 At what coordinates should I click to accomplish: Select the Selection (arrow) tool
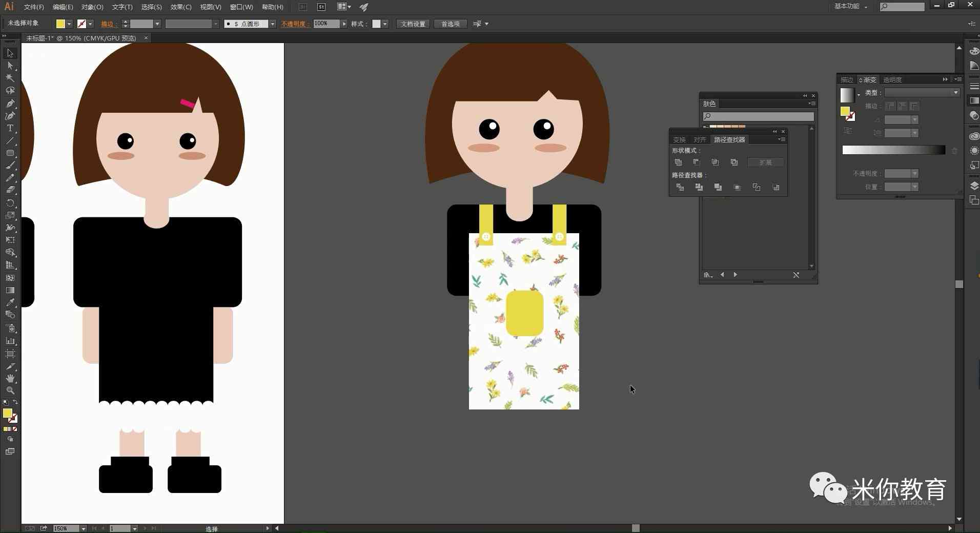tap(10, 53)
